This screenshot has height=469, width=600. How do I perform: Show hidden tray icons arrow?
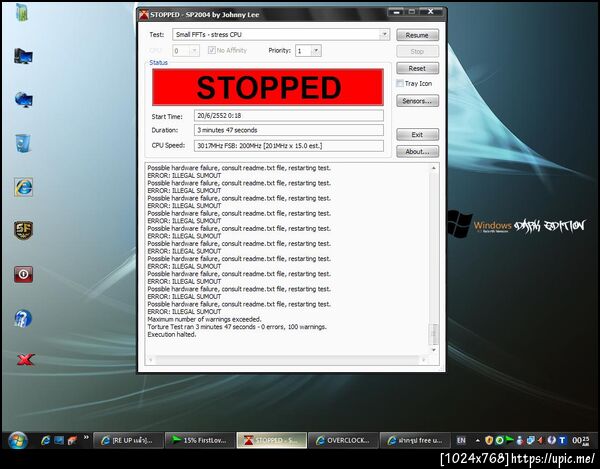pos(477,441)
